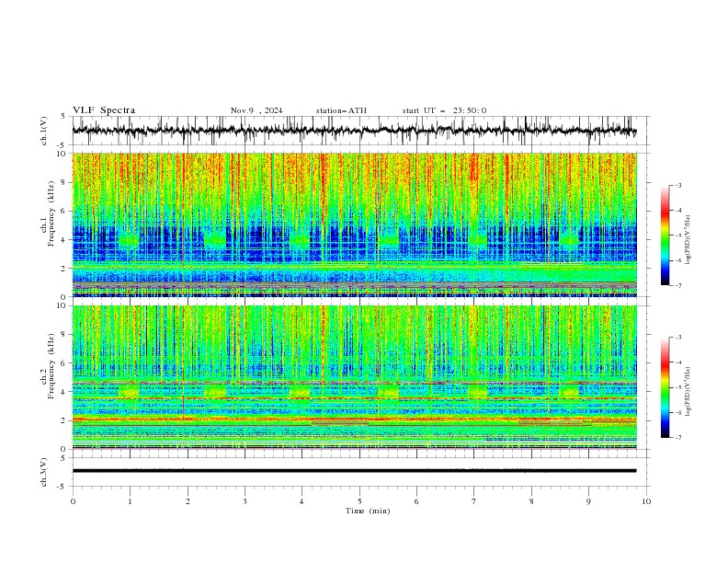Click ch.2 frequency tick label '2'
This screenshot has height=563, width=728.
pyautogui.click(x=64, y=420)
